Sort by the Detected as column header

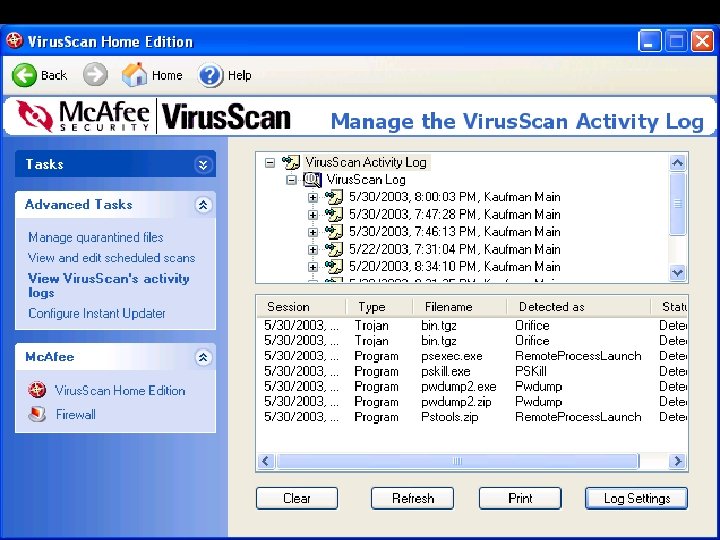tap(579, 306)
